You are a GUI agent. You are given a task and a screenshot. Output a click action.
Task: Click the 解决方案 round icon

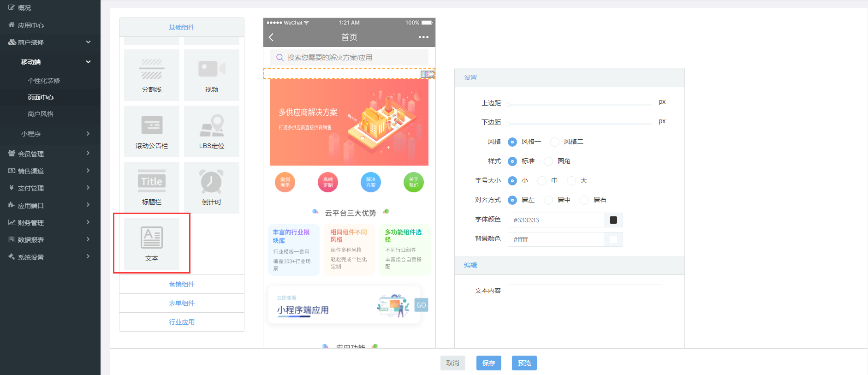coord(371,182)
